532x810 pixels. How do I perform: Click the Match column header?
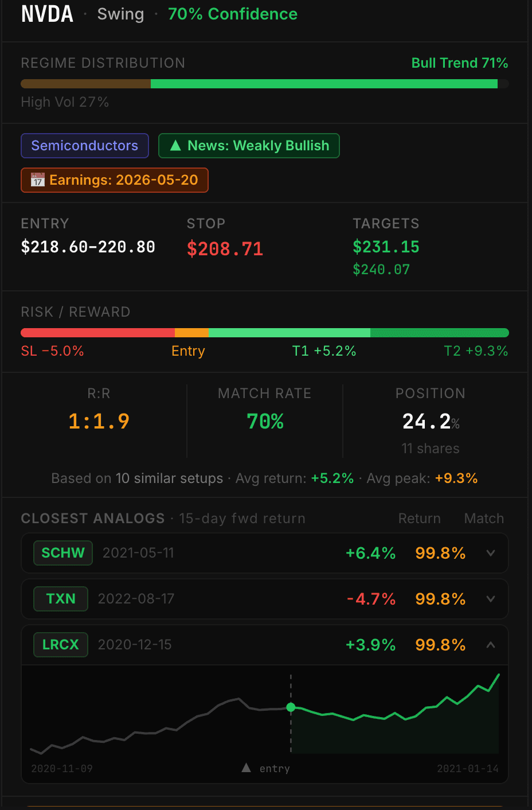point(484,519)
